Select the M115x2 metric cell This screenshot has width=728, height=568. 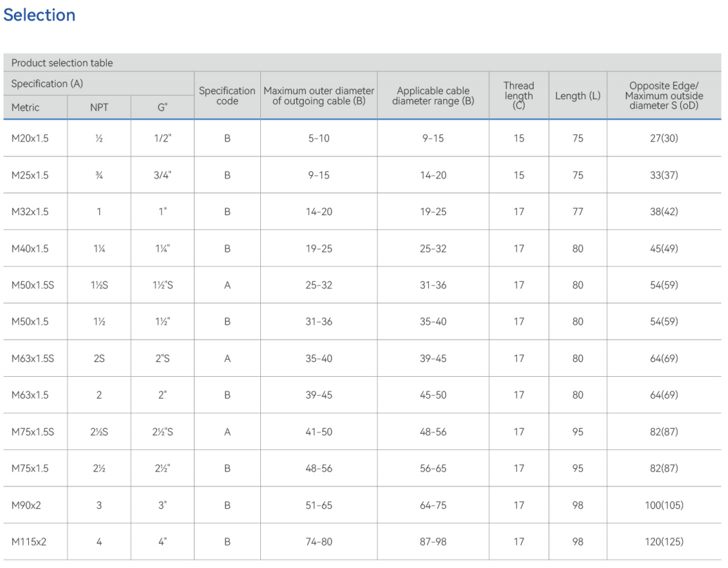pos(29,541)
